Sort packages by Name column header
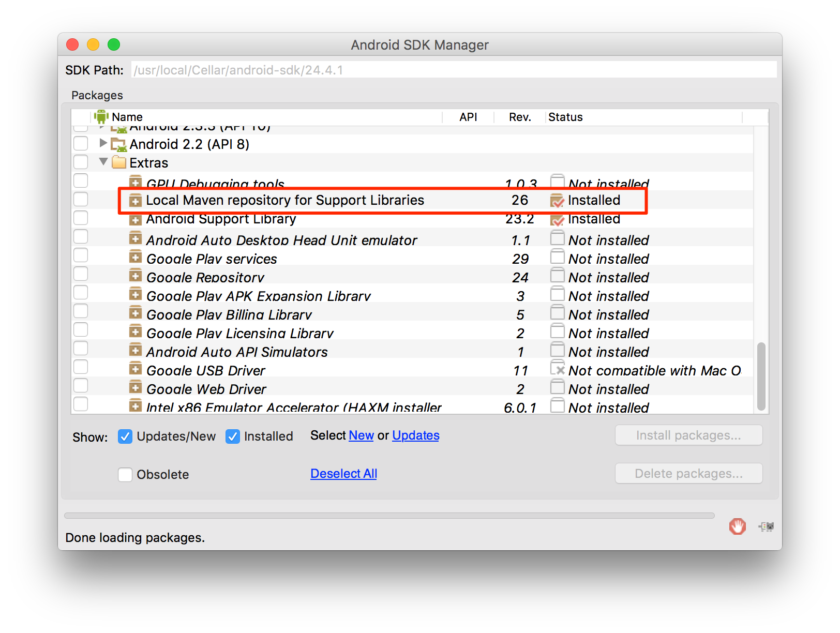Viewport: 840px width, 633px height. pos(266,117)
